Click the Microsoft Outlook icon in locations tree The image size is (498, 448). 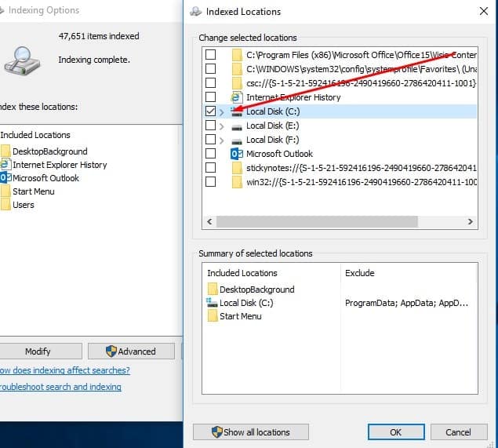click(x=237, y=154)
